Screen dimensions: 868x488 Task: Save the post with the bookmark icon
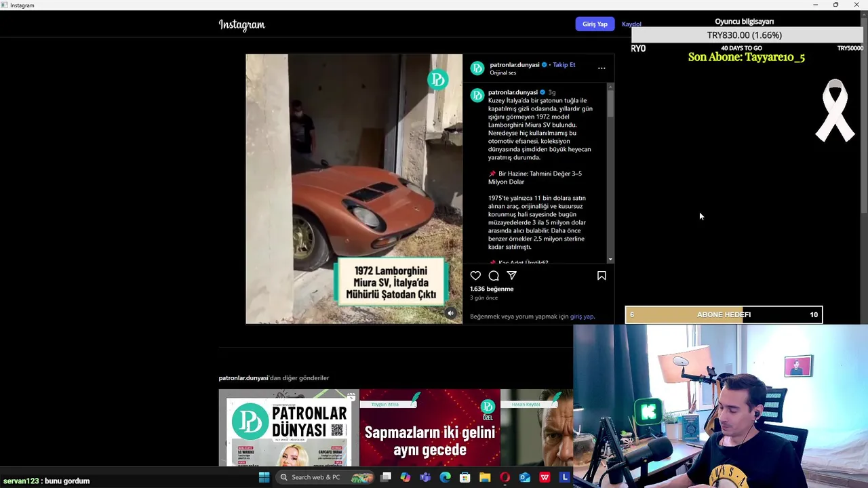pos(601,276)
